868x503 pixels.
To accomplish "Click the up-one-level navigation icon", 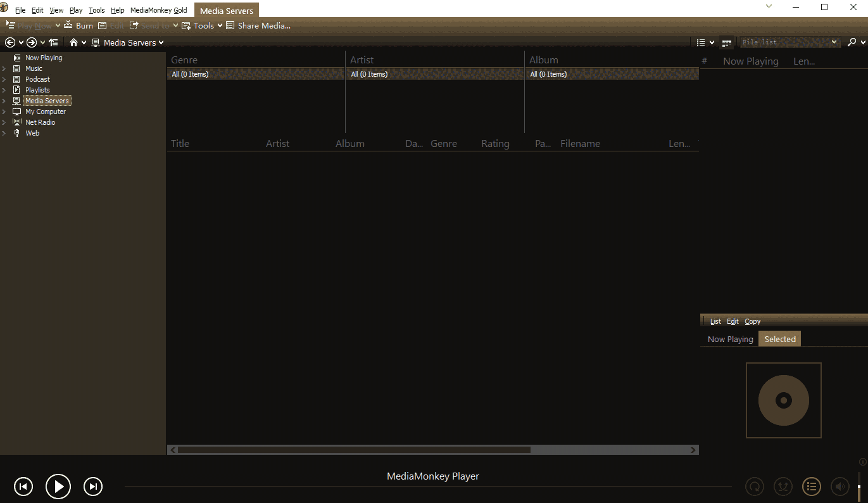I will point(53,42).
